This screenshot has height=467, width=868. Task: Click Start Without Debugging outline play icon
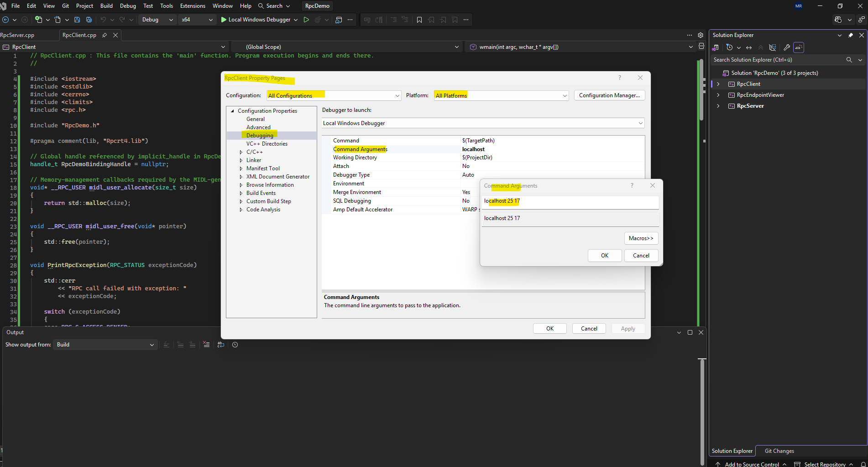pyautogui.click(x=306, y=20)
